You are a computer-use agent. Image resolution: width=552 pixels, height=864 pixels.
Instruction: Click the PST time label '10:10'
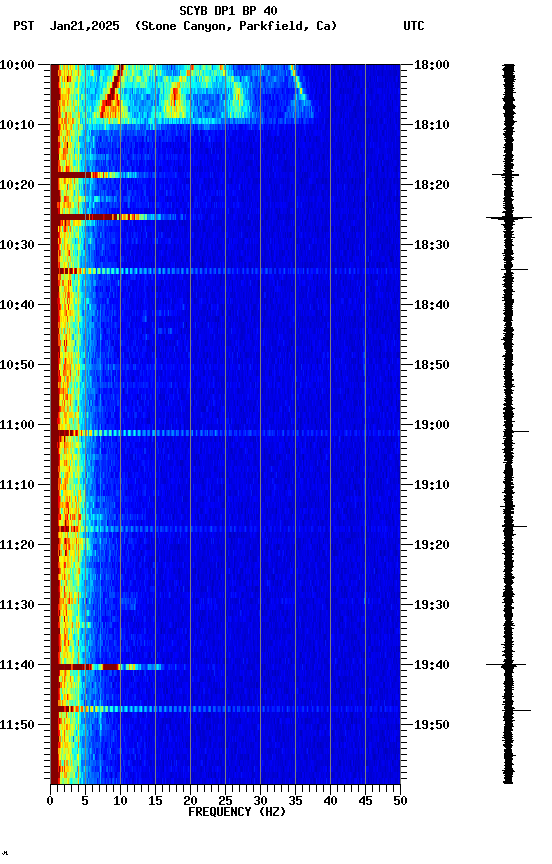pyautogui.click(x=17, y=125)
